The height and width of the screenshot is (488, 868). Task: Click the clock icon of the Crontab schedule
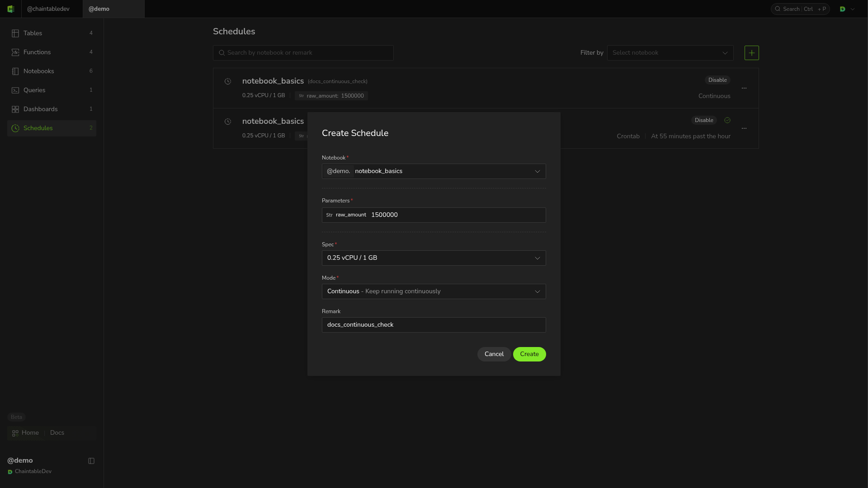pyautogui.click(x=228, y=122)
